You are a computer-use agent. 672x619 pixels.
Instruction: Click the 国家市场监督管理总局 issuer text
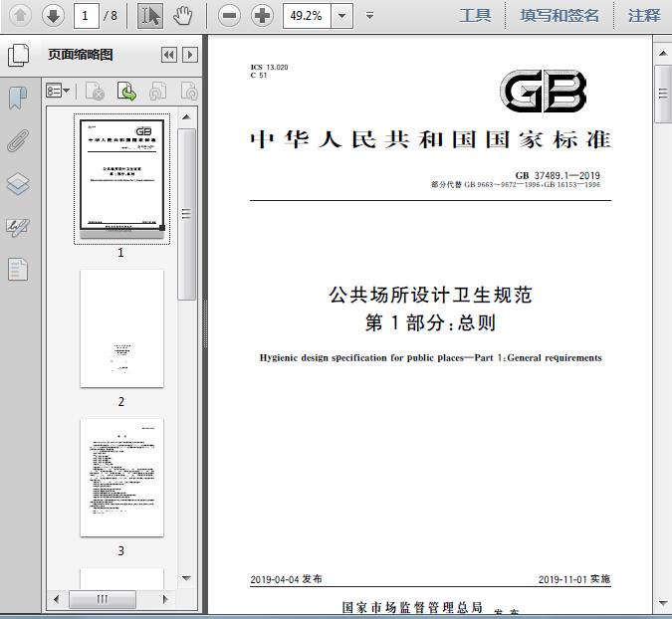[x=413, y=607]
